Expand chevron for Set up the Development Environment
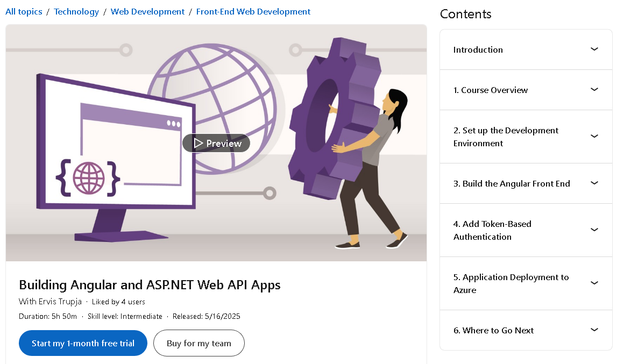The image size is (631, 364). 594,136
